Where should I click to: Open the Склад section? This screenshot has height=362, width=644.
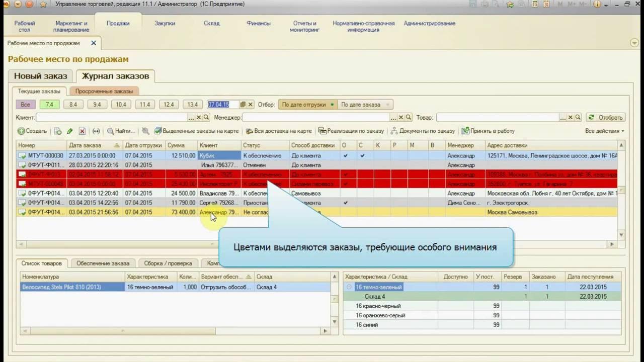(212, 23)
